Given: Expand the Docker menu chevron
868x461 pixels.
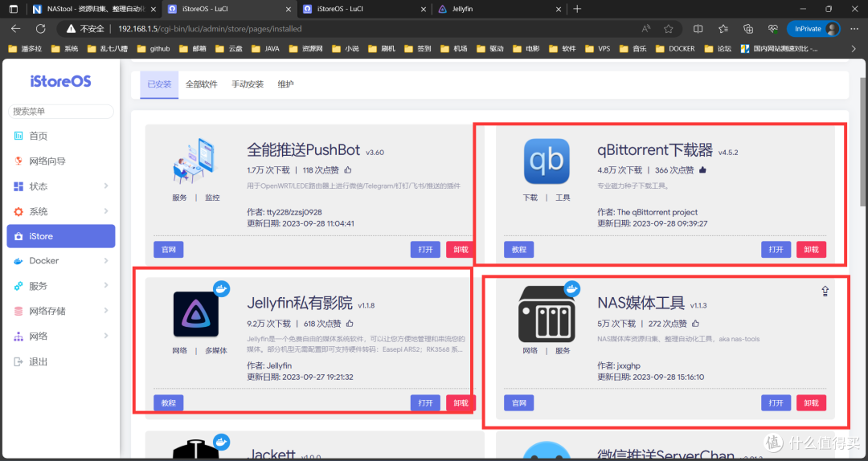Looking at the screenshot, I should coord(106,261).
